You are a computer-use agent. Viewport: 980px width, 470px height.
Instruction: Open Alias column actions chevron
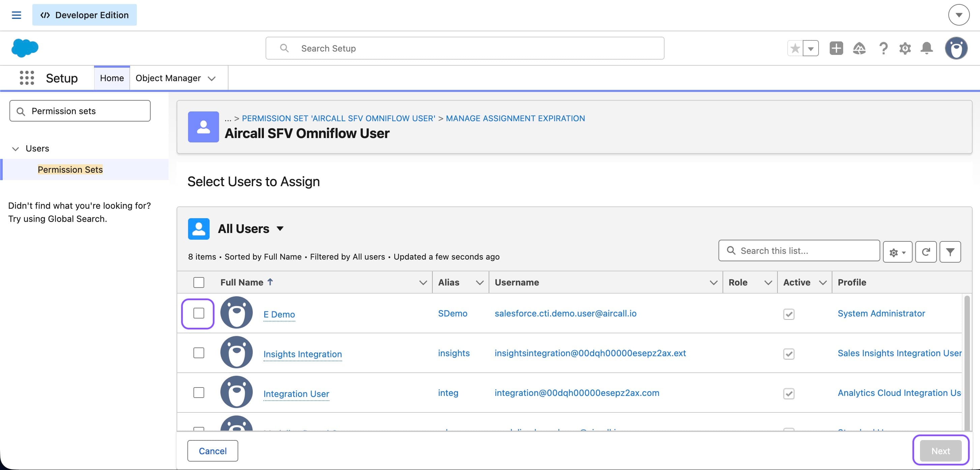coord(480,283)
